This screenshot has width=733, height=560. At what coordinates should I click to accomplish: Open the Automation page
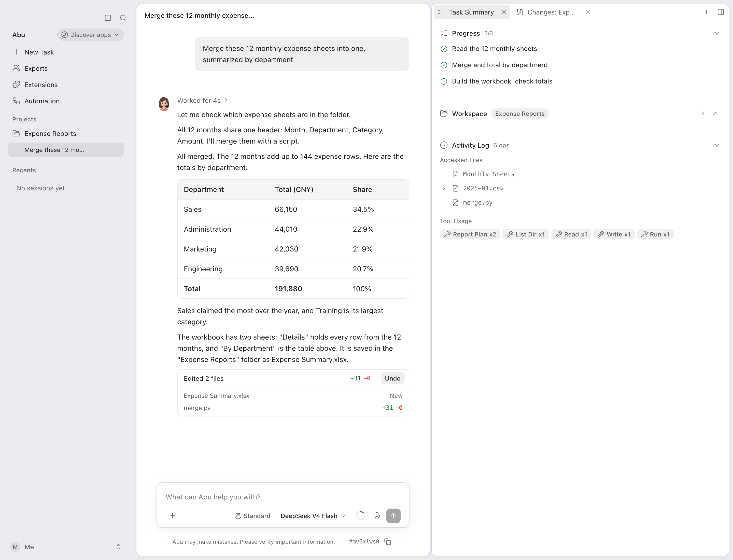[x=66, y=101]
